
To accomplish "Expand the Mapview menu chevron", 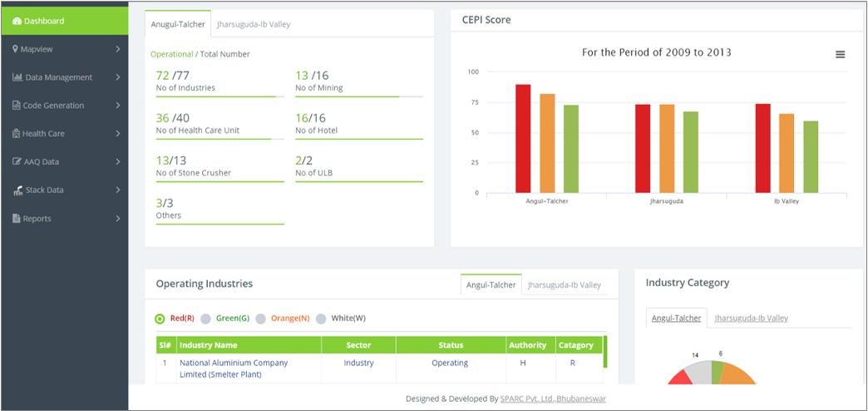I will pyautogui.click(x=118, y=49).
